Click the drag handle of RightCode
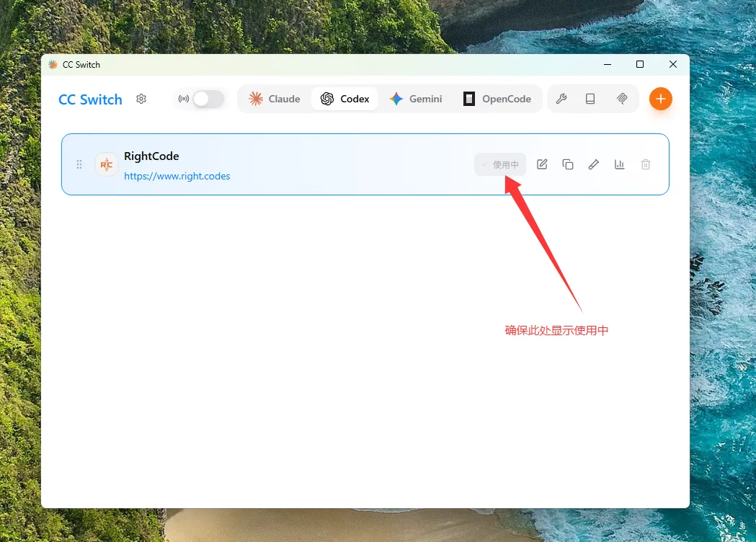Image resolution: width=756 pixels, height=542 pixels. (x=79, y=164)
